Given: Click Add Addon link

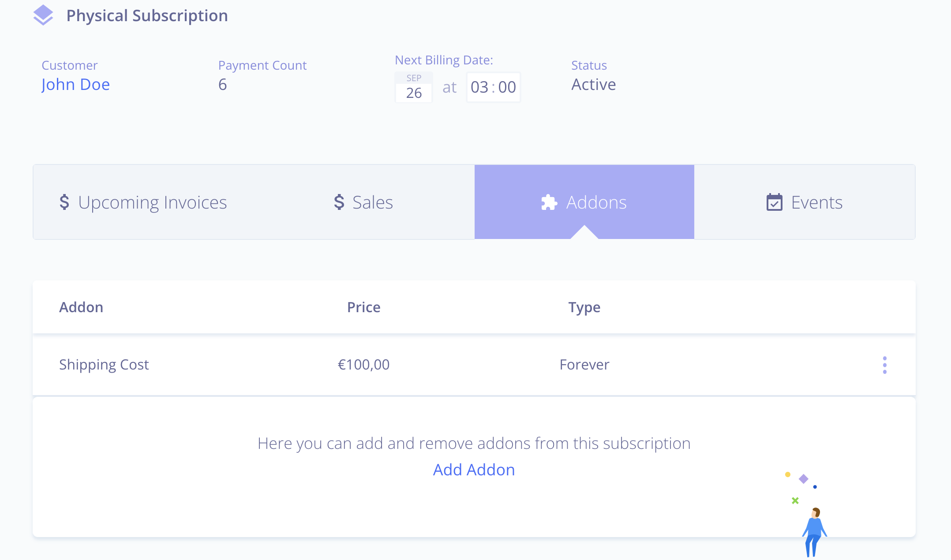Looking at the screenshot, I should click(x=474, y=469).
